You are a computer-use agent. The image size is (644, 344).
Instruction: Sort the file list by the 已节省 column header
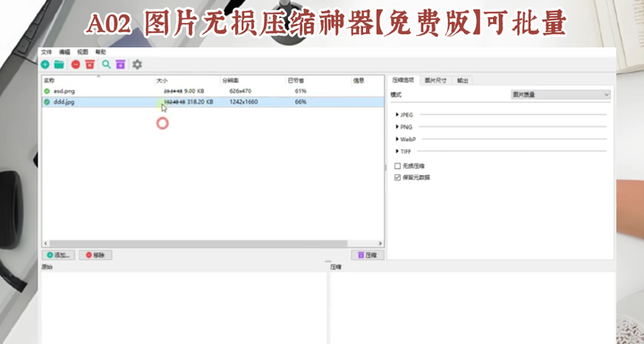pos(318,80)
